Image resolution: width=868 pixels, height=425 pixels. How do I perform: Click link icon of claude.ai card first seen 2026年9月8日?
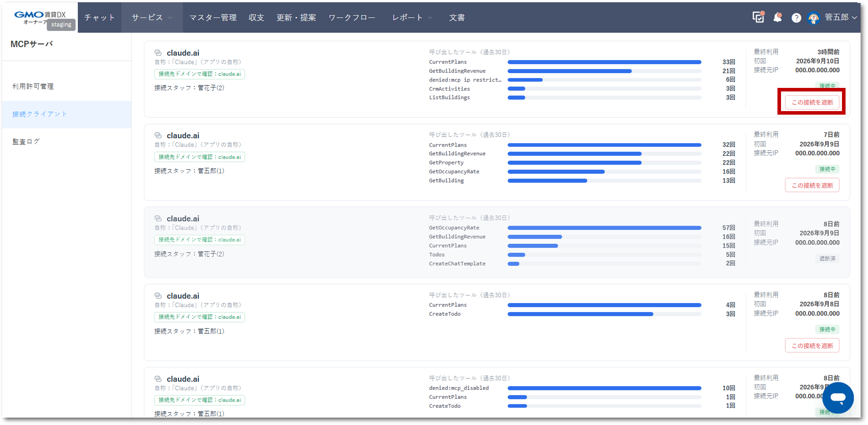[x=158, y=296]
